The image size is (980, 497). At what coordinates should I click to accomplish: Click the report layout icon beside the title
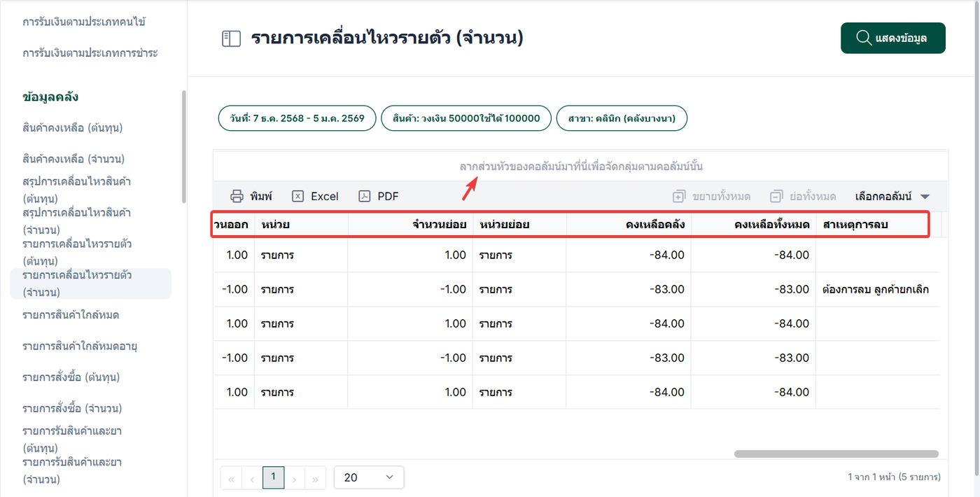[x=231, y=38]
